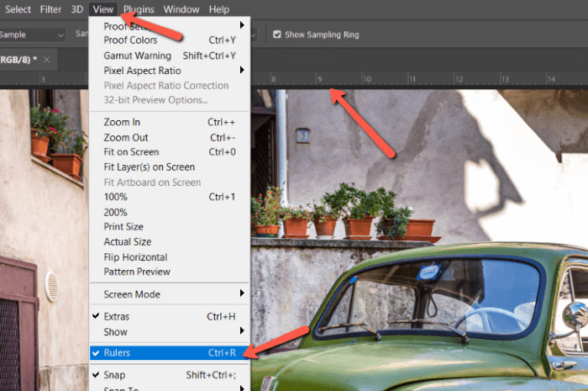Disable the checked Extras option
Image resolution: width=588 pixels, height=391 pixels.
[x=117, y=317]
